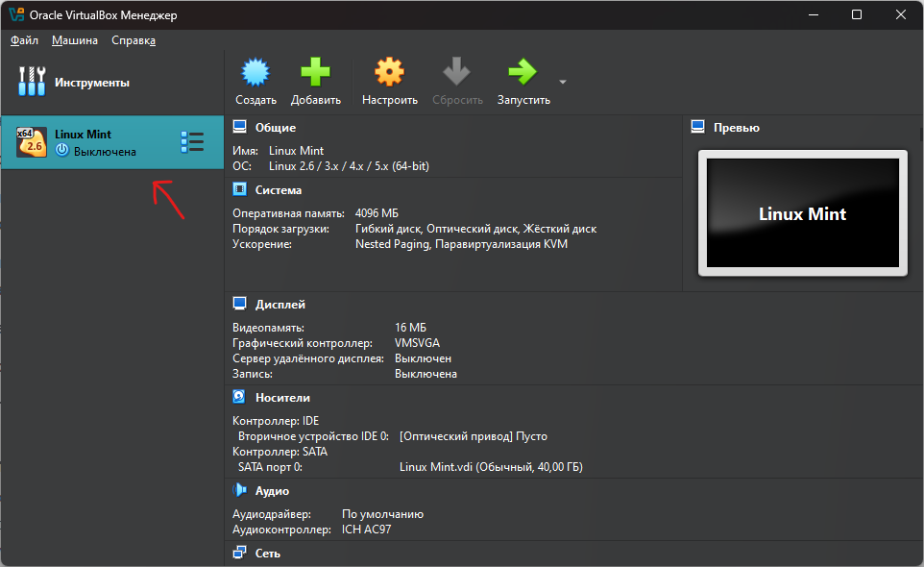Click the Превью section title
The image size is (924, 567).
(x=737, y=127)
